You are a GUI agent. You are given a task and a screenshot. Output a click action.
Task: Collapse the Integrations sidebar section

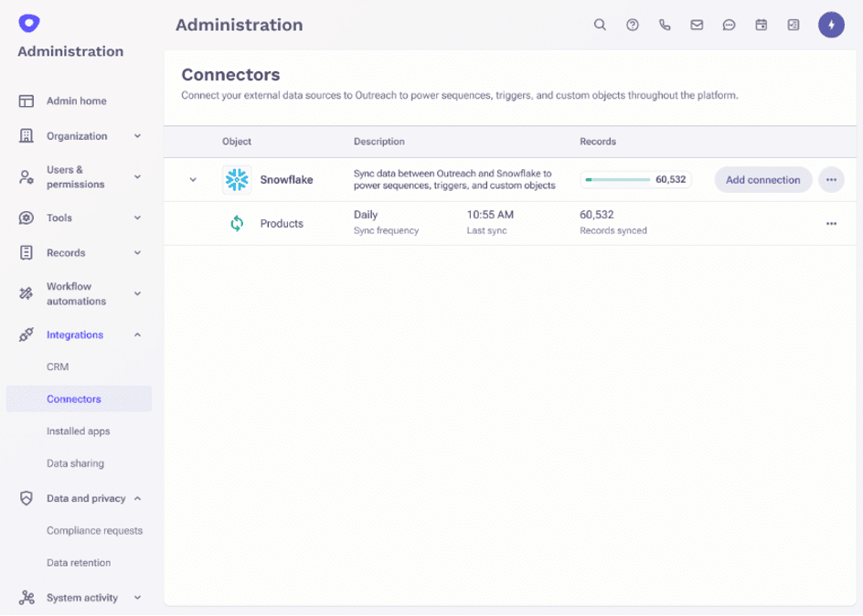(x=137, y=335)
